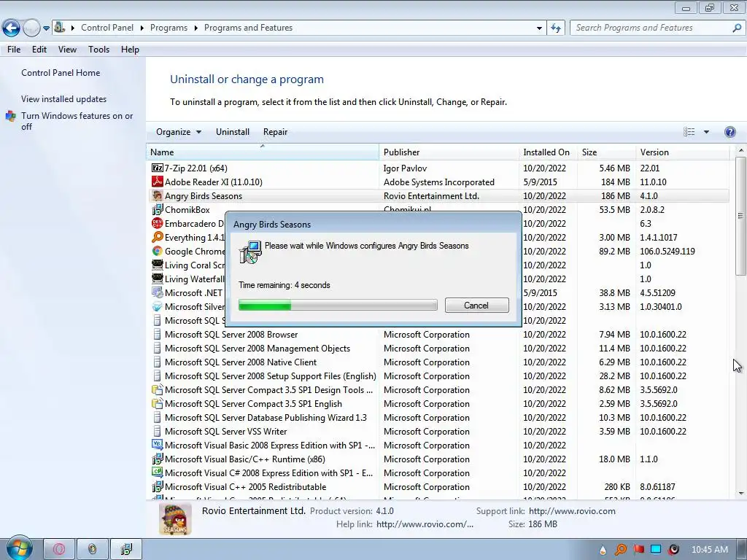Sort by the Installed On column header

pos(548,152)
